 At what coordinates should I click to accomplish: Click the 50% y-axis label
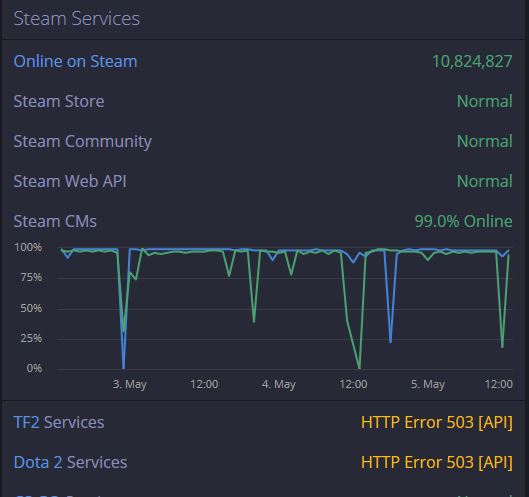(x=31, y=308)
